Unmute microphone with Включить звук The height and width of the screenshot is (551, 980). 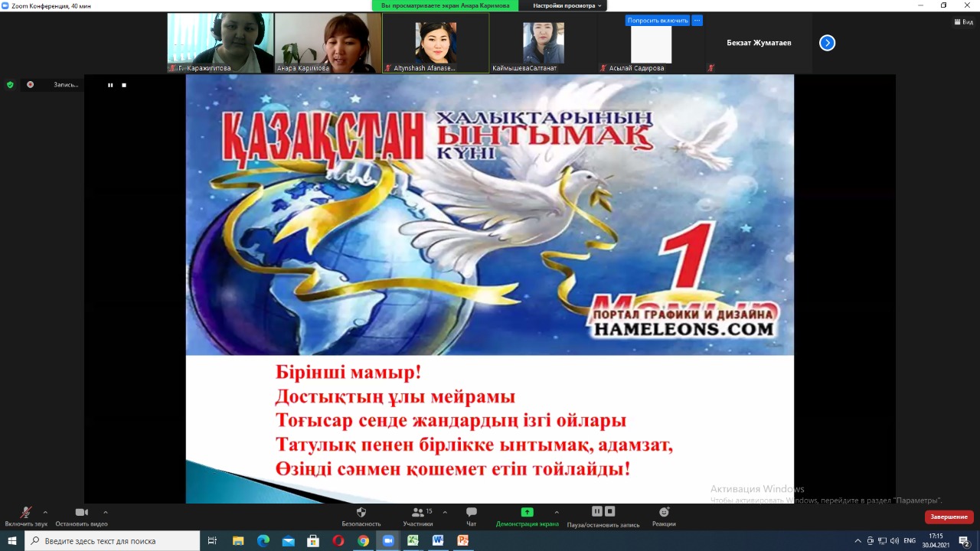[26, 517]
